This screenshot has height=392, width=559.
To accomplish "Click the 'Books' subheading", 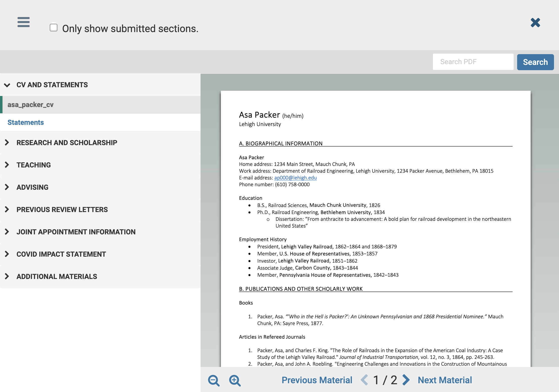I will pyautogui.click(x=246, y=303).
